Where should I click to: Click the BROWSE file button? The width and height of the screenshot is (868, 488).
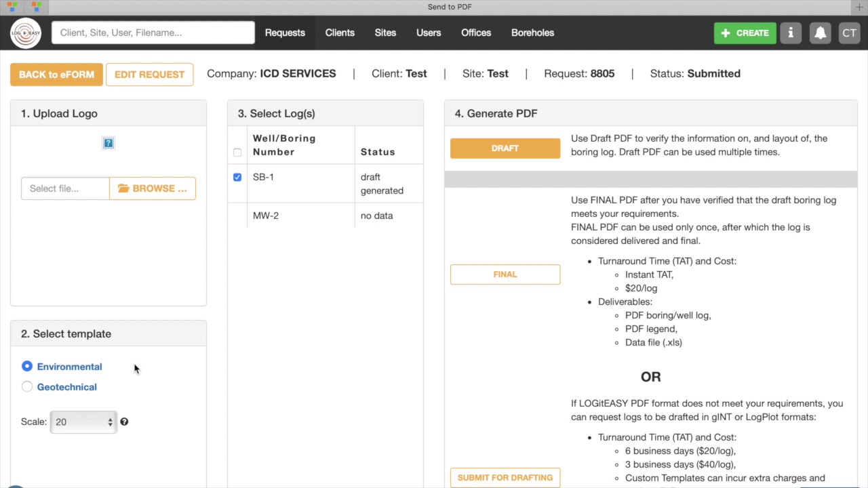[x=153, y=188]
